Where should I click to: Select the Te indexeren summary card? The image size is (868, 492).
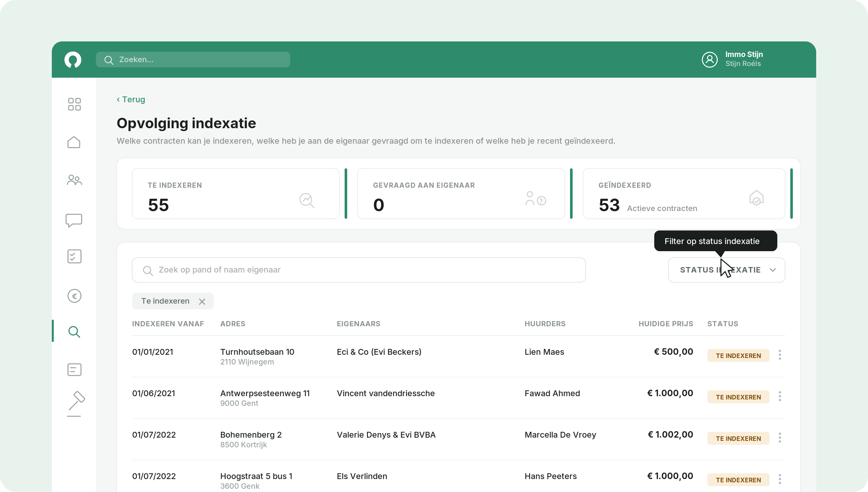pos(235,194)
